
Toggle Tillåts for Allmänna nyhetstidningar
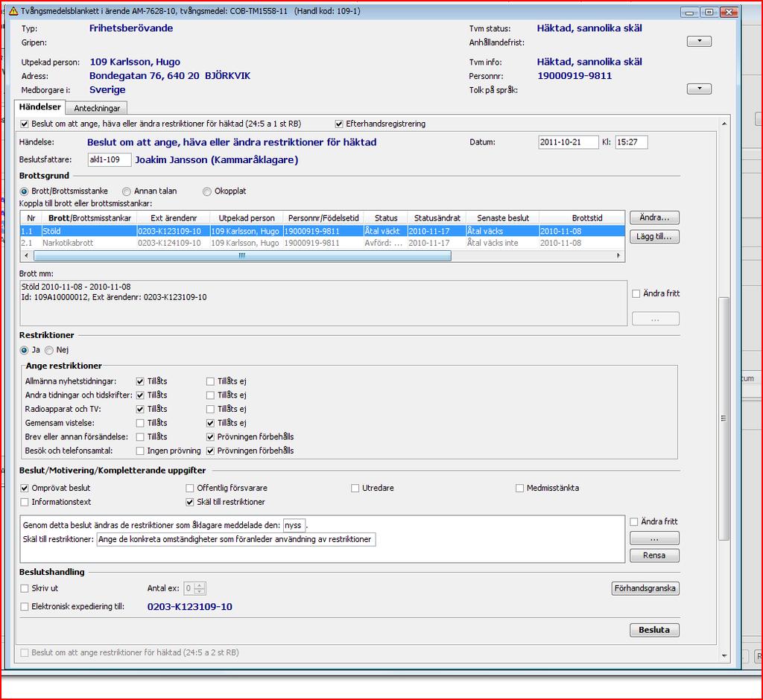click(x=140, y=381)
